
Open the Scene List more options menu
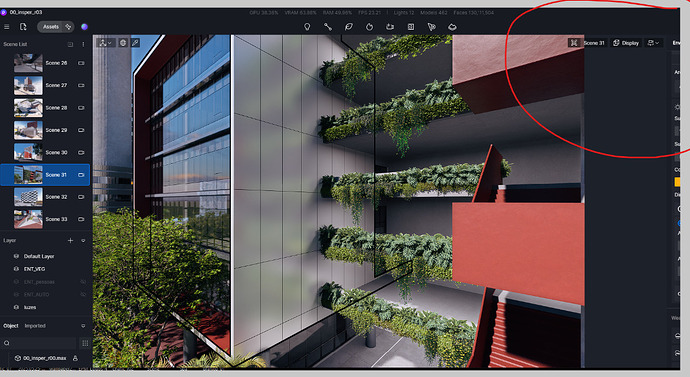click(x=83, y=44)
